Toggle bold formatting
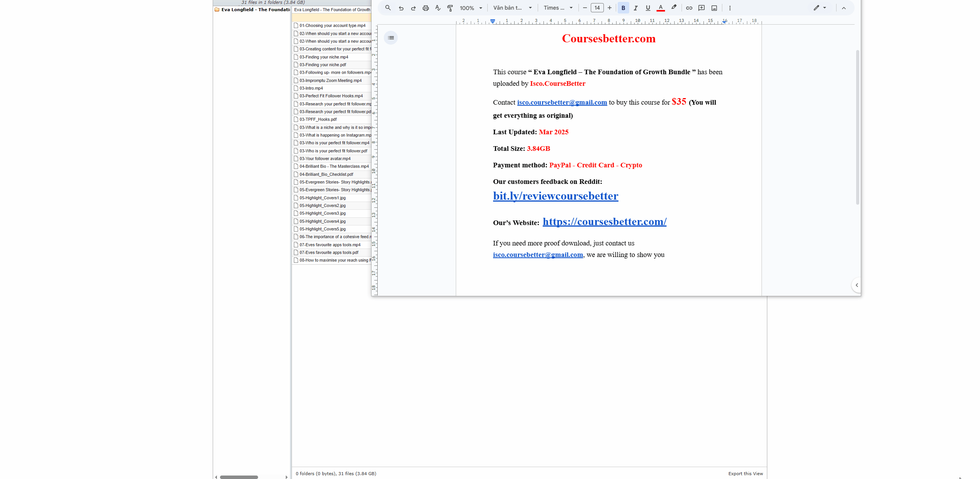Viewport: 980px width, 479px height. [x=623, y=8]
